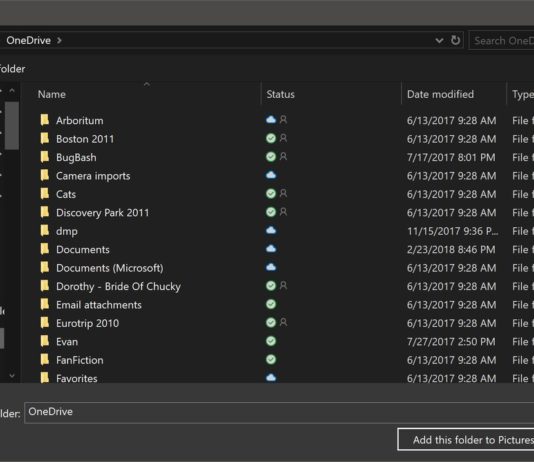Click the FanFiction folder icon
This screenshot has width=534, height=462.
point(45,359)
